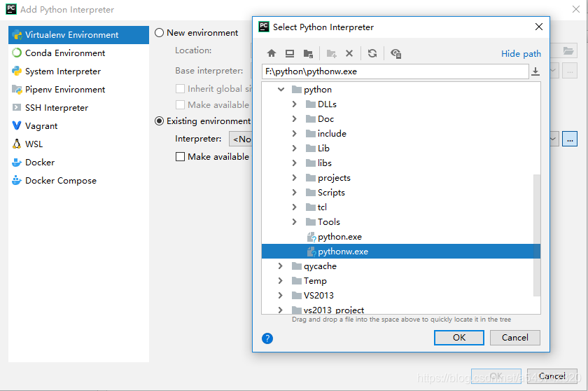The image size is (588, 391).
Task: Delete selected file with X icon
Action: point(349,53)
